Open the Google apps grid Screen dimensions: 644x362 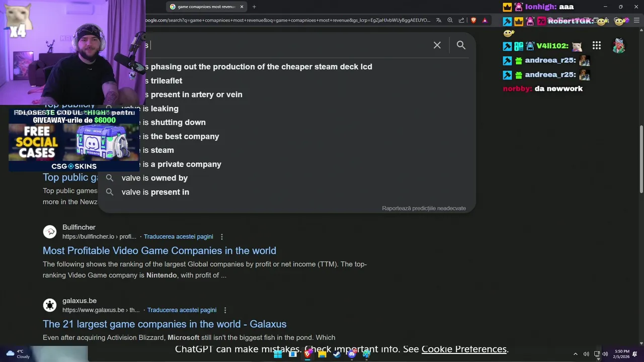(x=597, y=46)
